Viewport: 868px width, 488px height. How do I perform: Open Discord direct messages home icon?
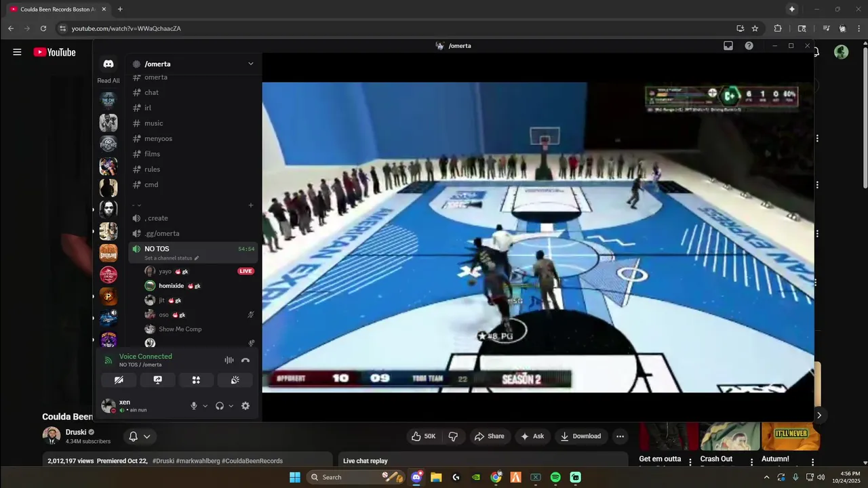click(108, 64)
